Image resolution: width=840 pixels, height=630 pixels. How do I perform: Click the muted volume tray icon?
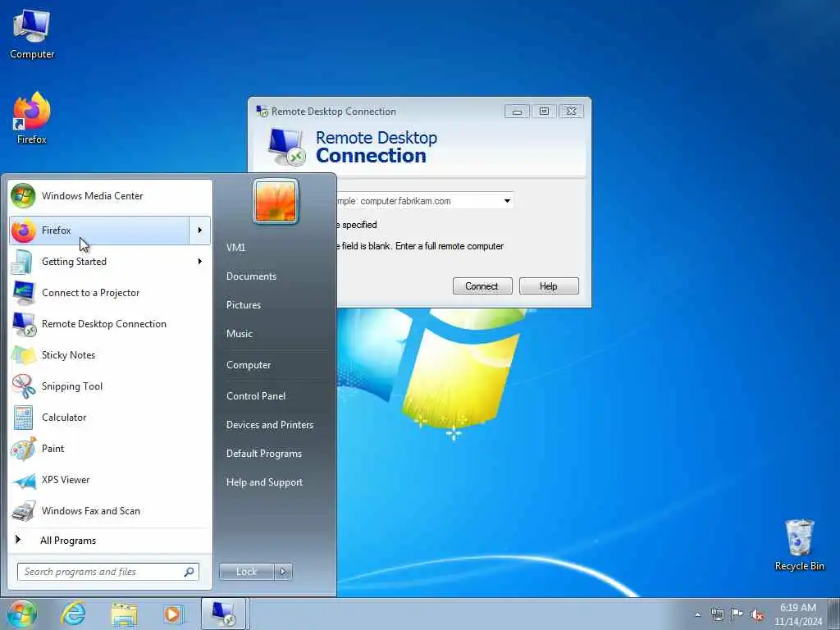[757, 614]
